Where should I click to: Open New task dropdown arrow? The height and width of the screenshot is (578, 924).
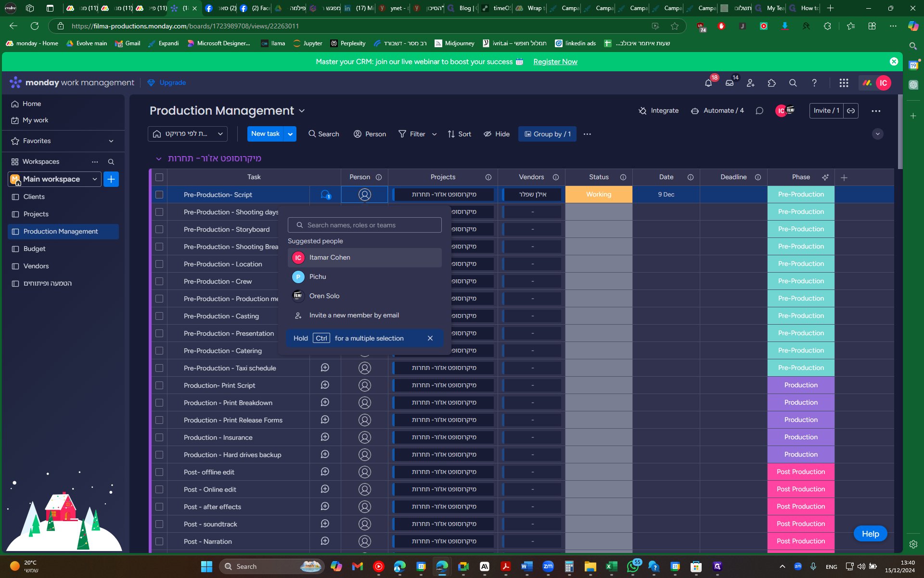pos(290,134)
